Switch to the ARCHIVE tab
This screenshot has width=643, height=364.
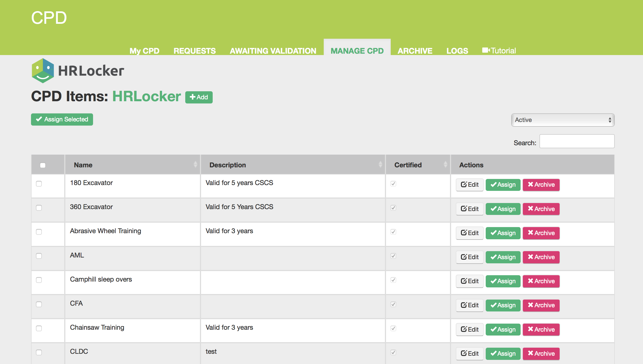415,51
